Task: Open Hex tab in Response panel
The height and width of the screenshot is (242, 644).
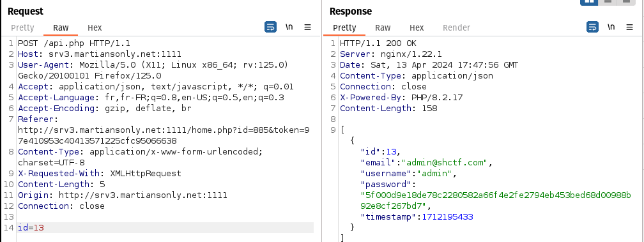Action: tap(417, 28)
